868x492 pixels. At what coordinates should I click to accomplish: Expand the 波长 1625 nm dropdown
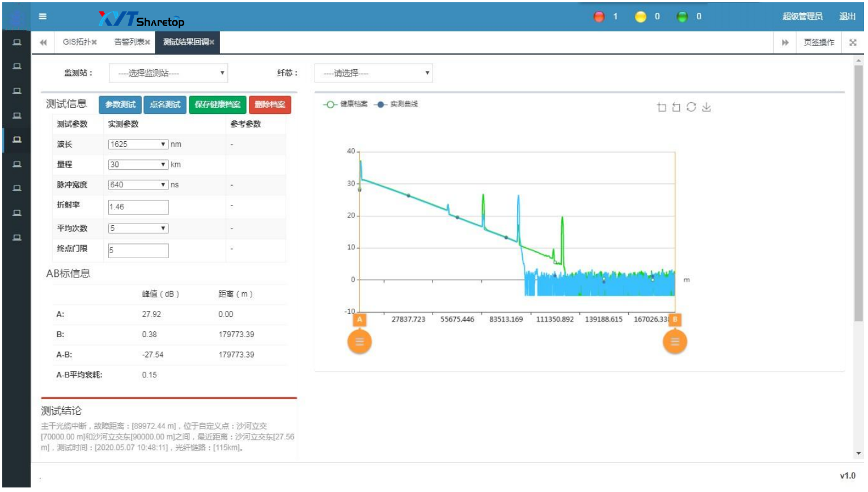138,145
